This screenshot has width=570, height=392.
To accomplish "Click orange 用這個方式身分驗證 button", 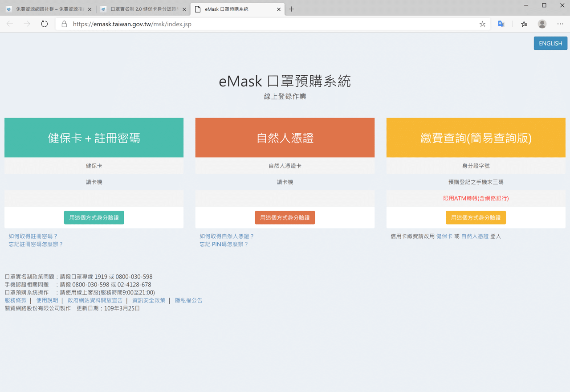I will pos(285,217).
